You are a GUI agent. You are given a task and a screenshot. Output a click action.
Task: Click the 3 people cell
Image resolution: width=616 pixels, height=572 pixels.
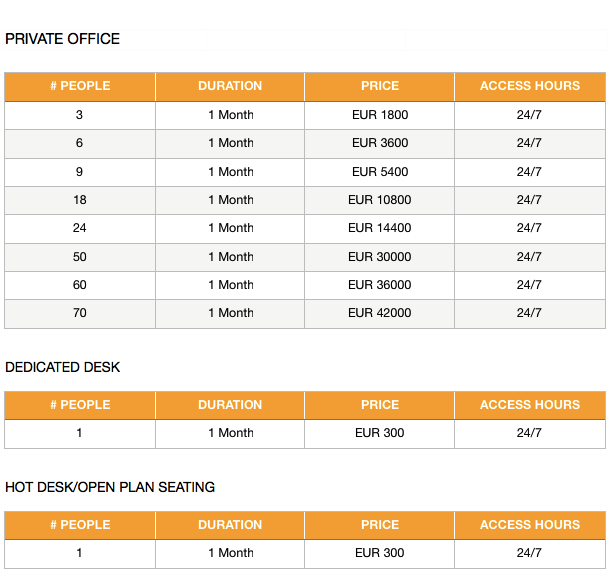(79, 115)
